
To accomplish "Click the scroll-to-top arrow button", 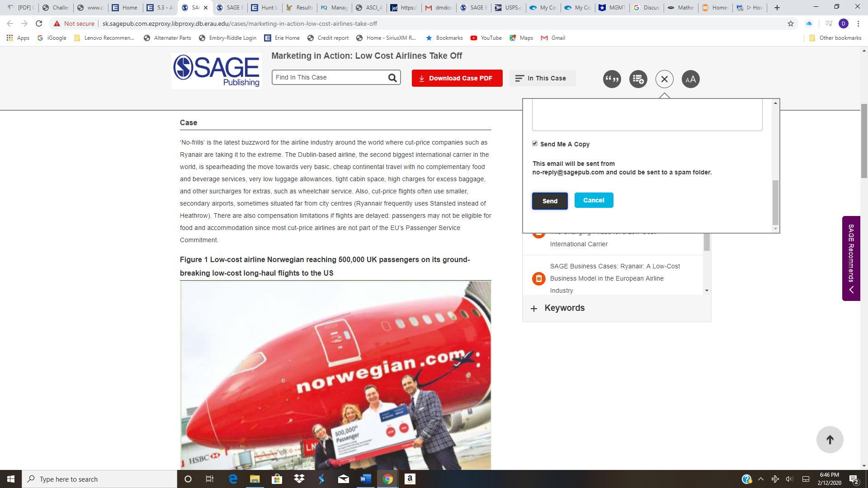I will (x=830, y=439).
